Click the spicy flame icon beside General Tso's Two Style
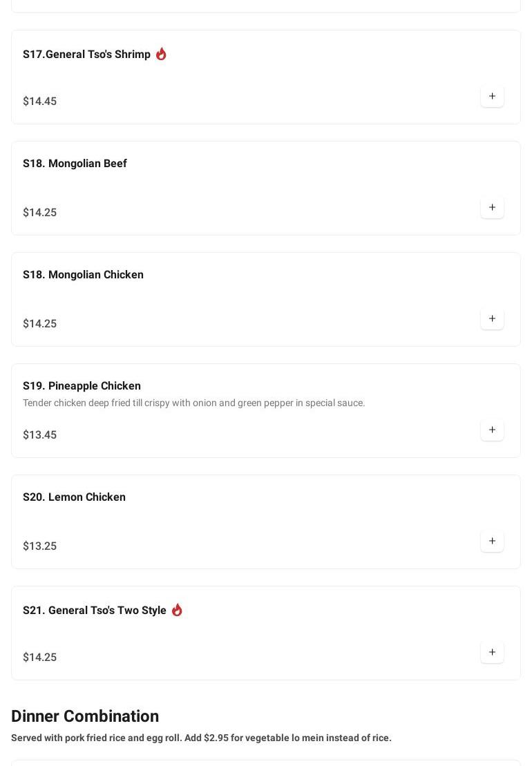532x766 pixels. pyautogui.click(x=177, y=610)
